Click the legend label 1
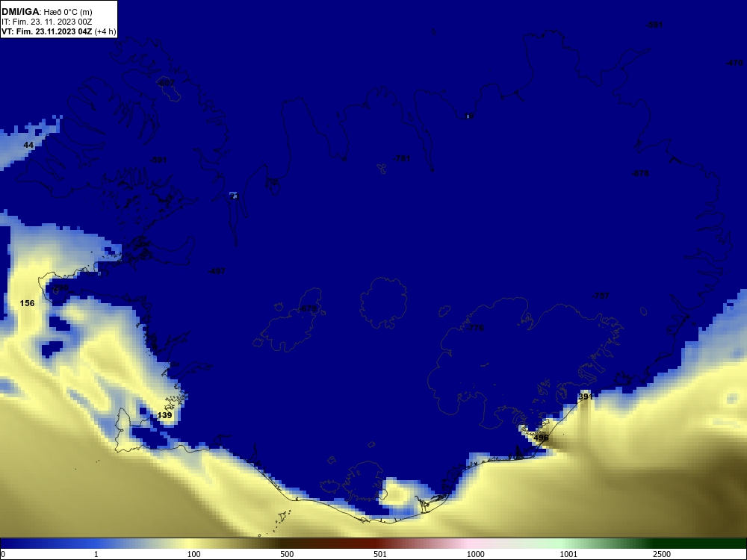The width and height of the screenshot is (747, 560). coord(96,554)
